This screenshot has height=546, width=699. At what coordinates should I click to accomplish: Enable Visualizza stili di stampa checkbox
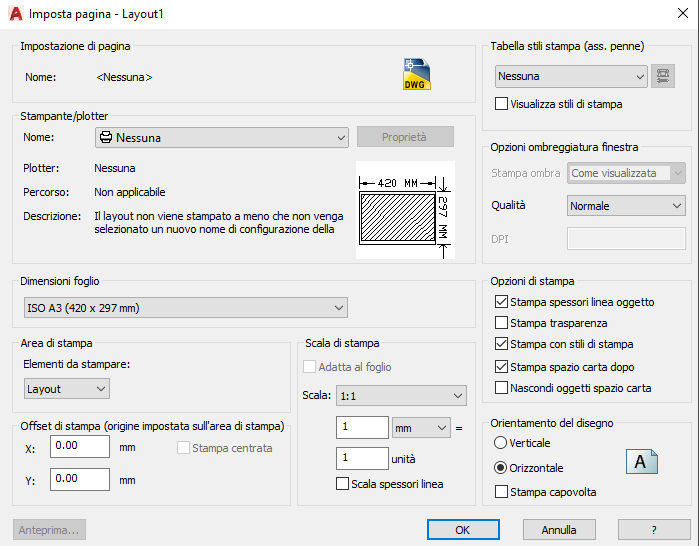coord(502,104)
